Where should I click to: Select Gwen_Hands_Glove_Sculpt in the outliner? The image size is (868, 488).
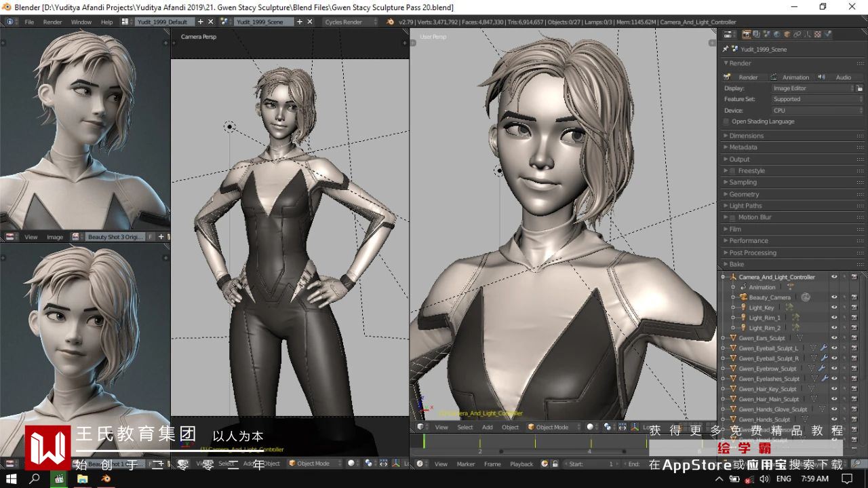[x=772, y=409]
